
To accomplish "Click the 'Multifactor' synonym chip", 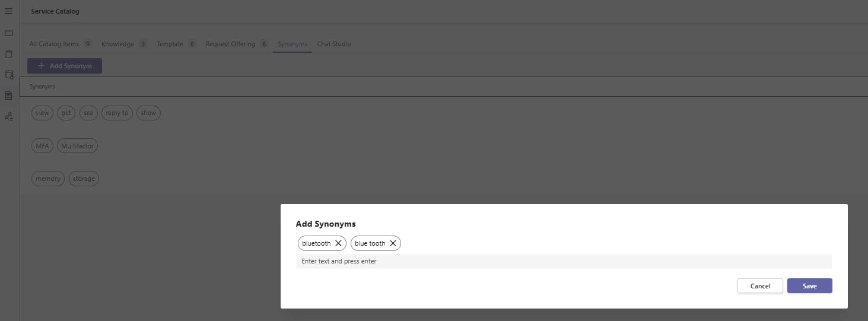I will pyautogui.click(x=77, y=146).
